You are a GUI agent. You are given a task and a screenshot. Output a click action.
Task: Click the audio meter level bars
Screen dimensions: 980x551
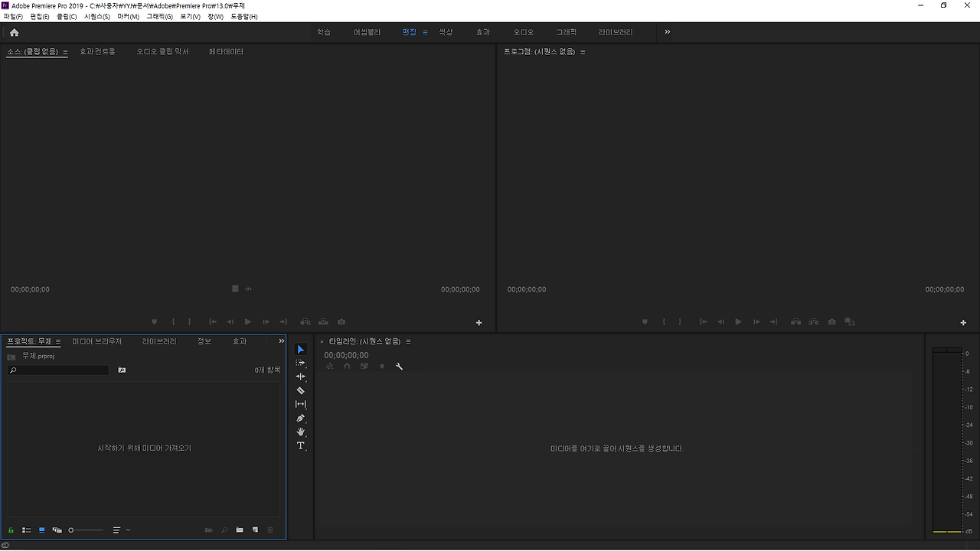point(946,440)
